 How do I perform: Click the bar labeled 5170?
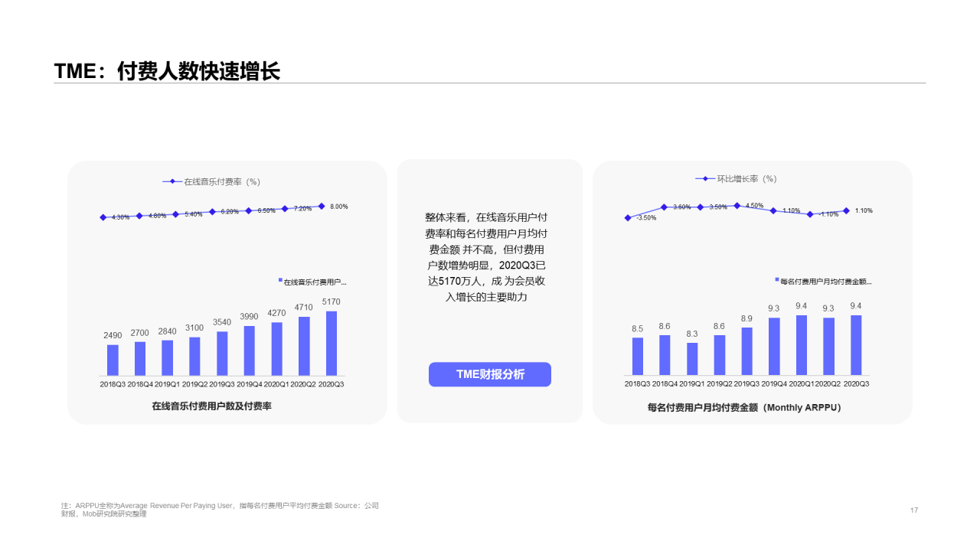pyautogui.click(x=332, y=343)
